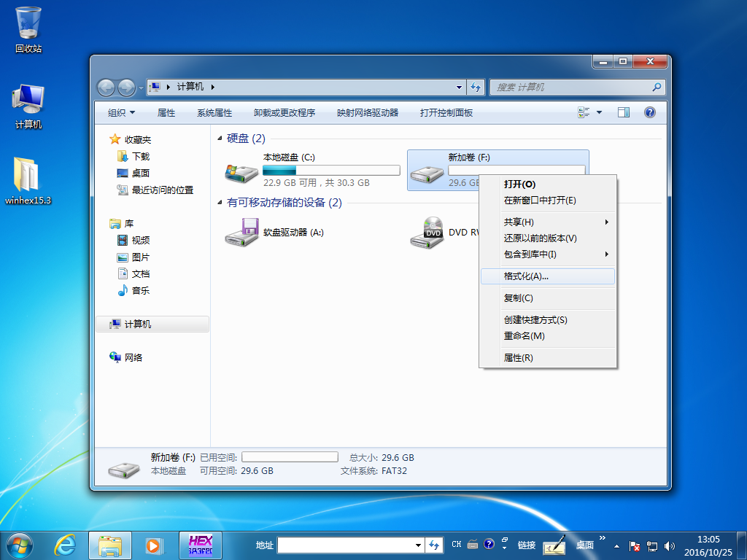Click the C: drive usage bar

(x=331, y=170)
